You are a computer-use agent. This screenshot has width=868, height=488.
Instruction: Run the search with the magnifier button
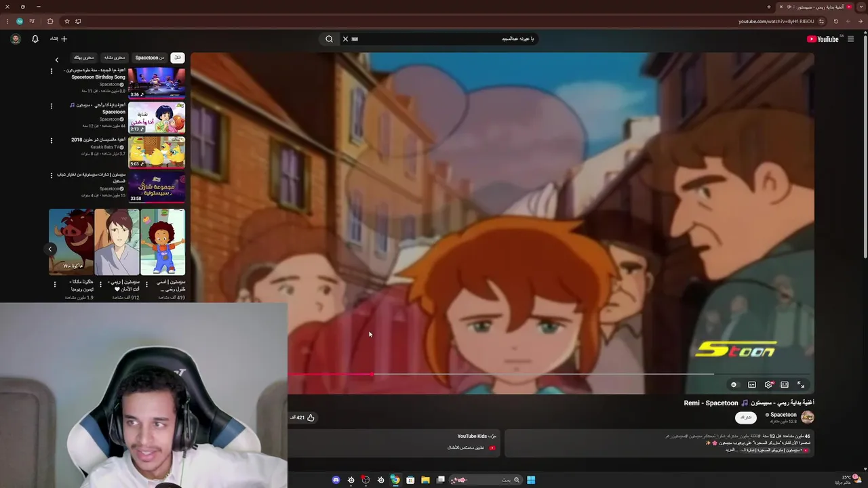coord(329,39)
